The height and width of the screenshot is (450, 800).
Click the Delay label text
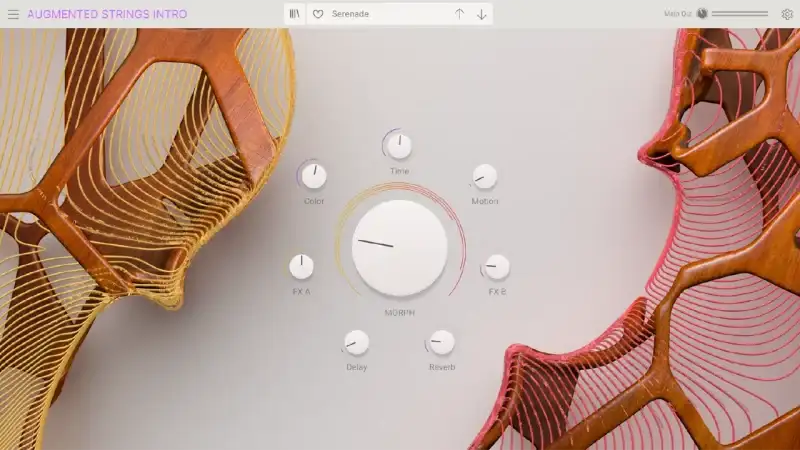click(x=357, y=367)
